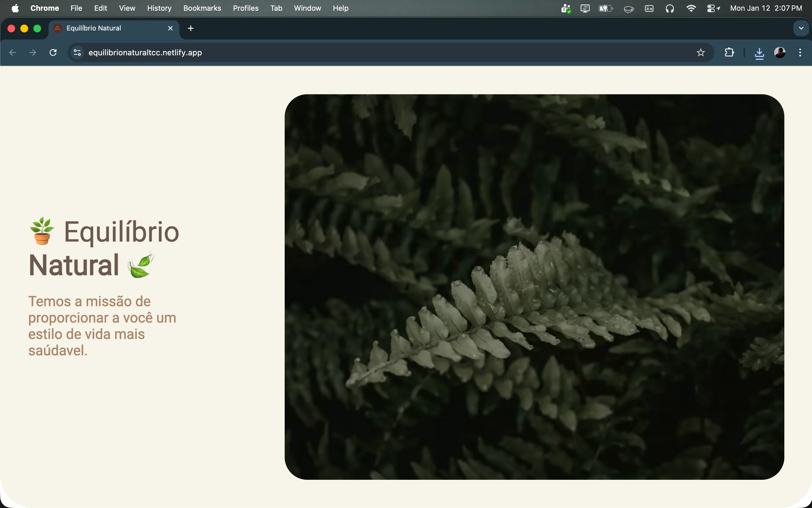
Task: Open the Apple menu
Action: [x=15, y=8]
